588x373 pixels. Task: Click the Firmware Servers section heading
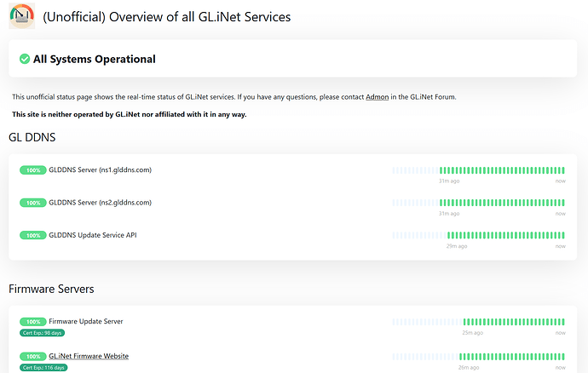51,289
